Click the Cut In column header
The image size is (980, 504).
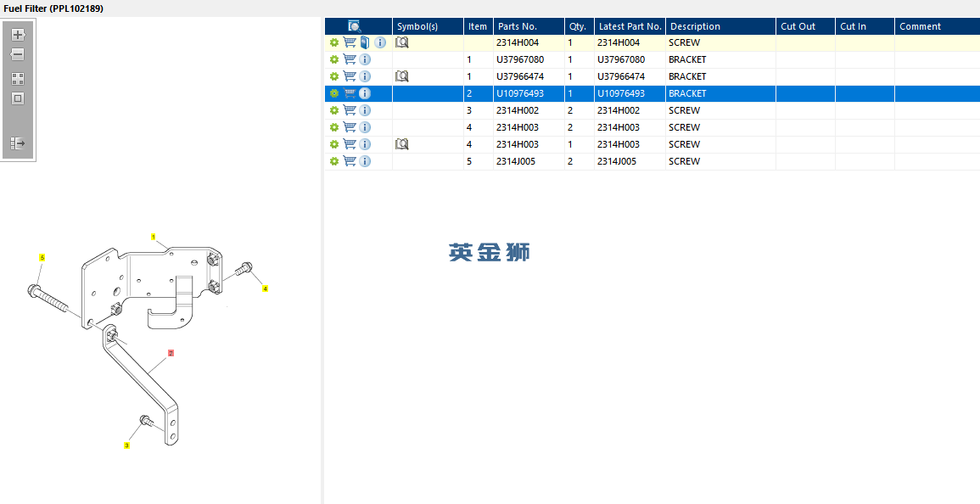click(x=865, y=26)
